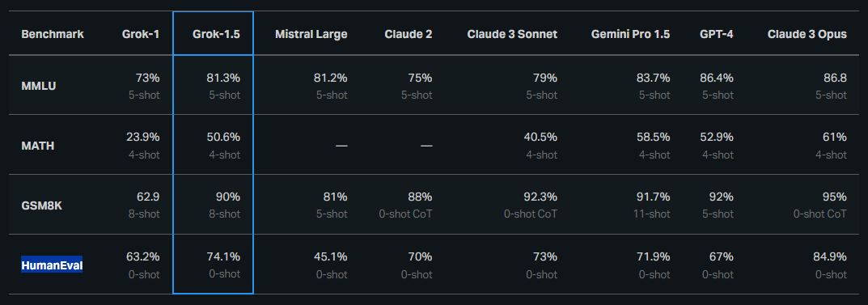The width and height of the screenshot is (868, 305).
Task: Select the Grok-1.5 column header
Action: (x=217, y=34)
